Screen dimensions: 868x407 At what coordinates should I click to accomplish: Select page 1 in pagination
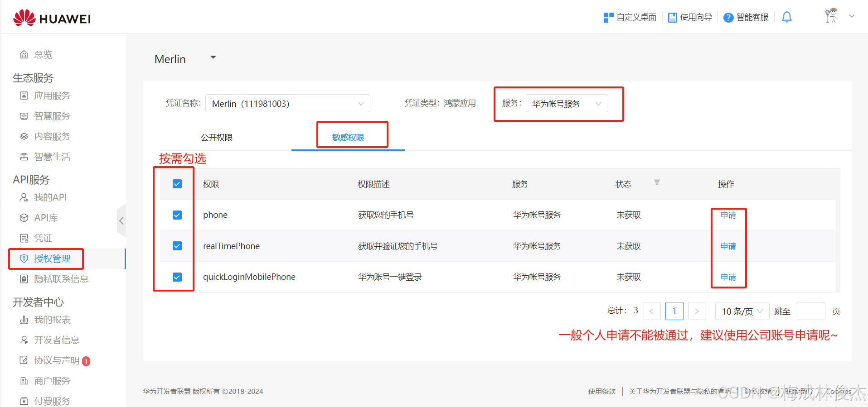[x=674, y=311]
